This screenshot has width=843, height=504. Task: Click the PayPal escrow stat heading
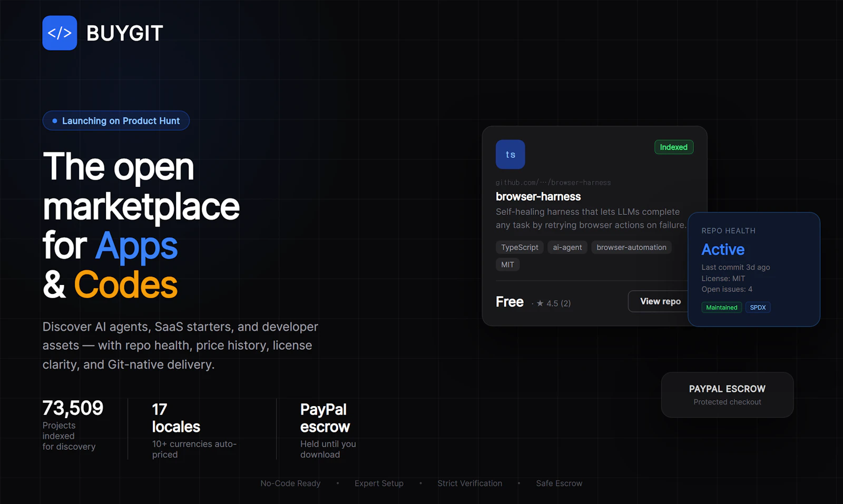tap(325, 418)
